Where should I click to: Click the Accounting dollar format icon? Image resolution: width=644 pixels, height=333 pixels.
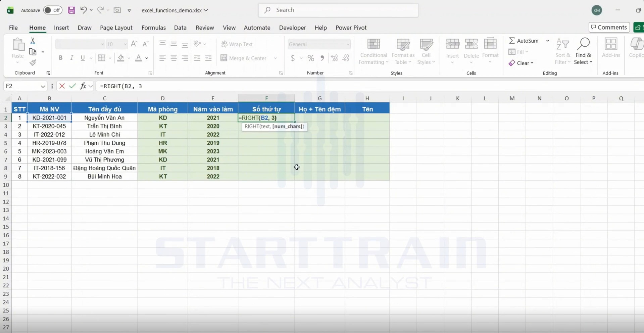293,58
